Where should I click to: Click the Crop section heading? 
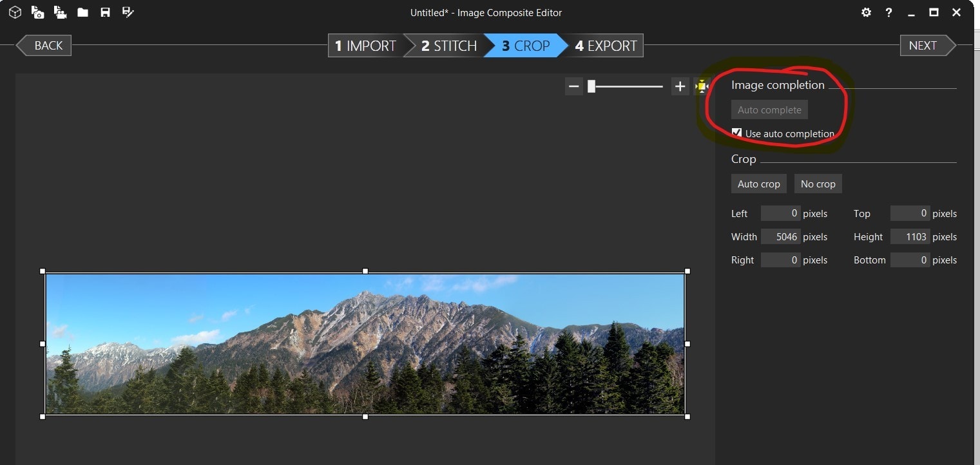(x=744, y=159)
